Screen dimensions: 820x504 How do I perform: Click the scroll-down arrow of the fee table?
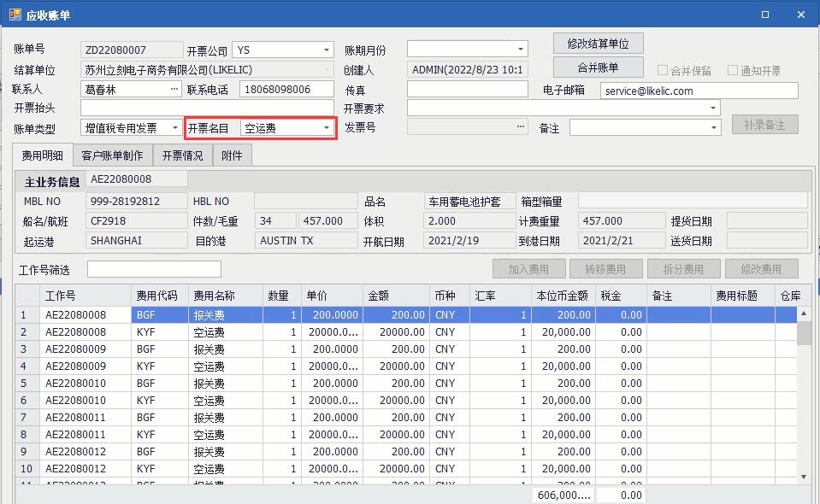[804, 477]
